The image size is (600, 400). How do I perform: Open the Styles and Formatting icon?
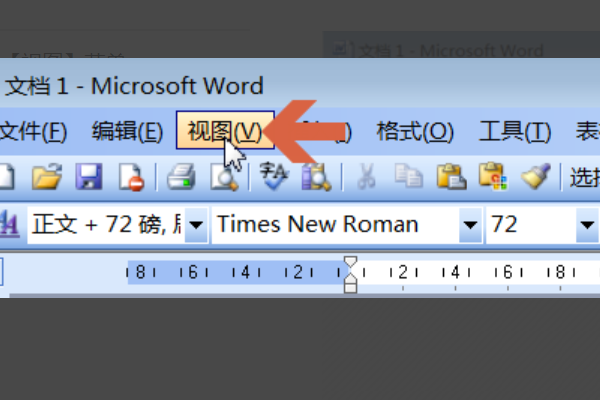click(10, 224)
